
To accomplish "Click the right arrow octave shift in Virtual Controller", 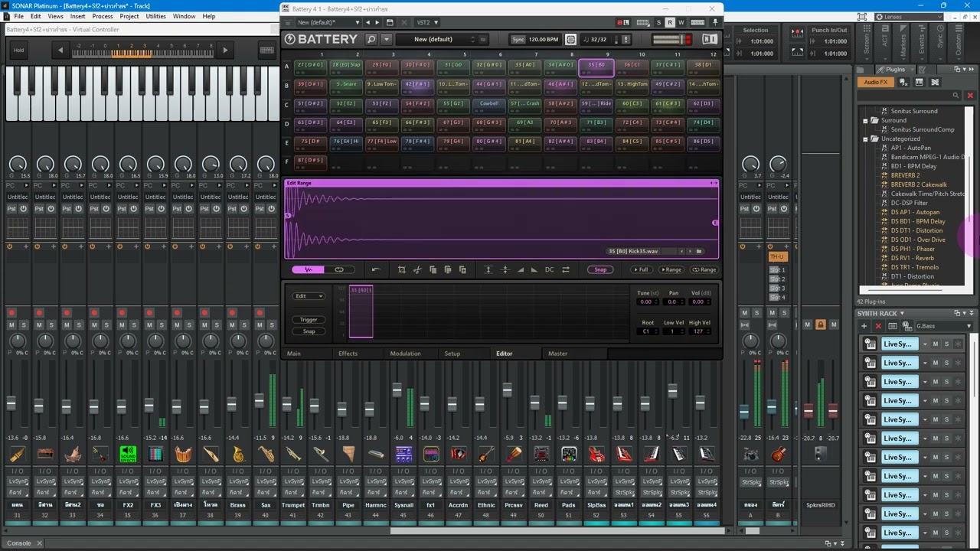I will click(x=224, y=51).
